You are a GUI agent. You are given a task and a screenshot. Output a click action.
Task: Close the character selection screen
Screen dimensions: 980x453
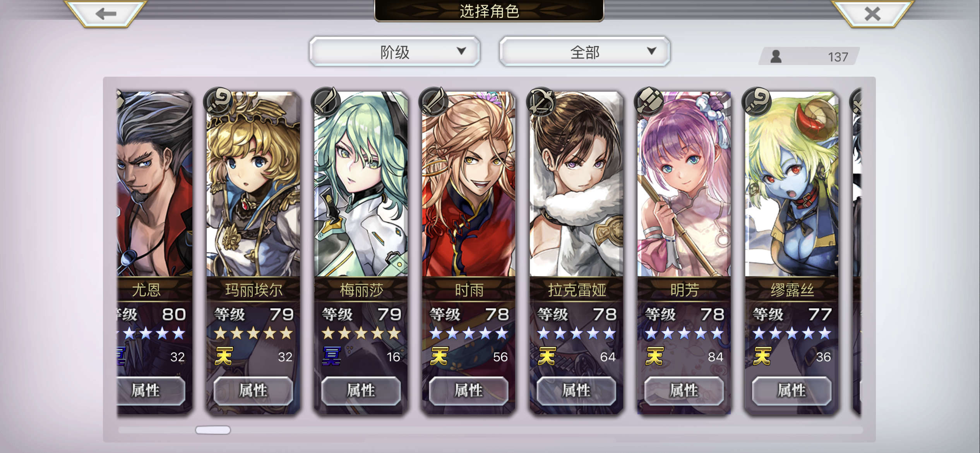click(872, 14)
